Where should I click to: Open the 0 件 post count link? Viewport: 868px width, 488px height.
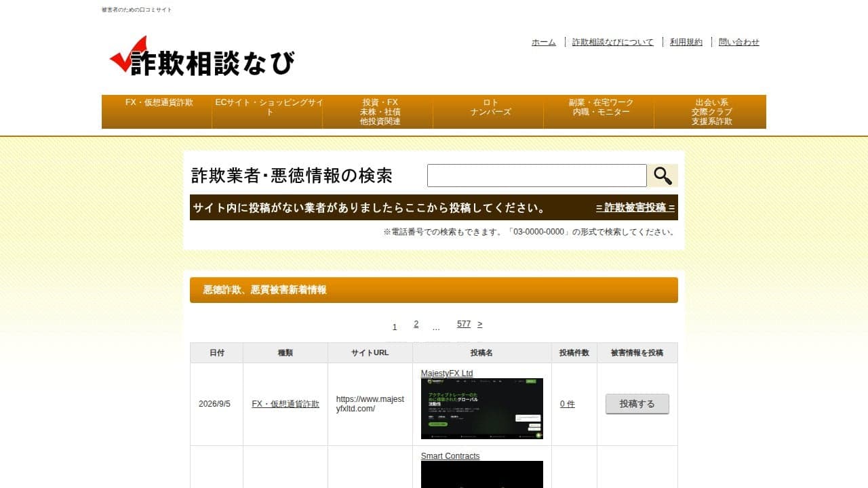(568, 404)
